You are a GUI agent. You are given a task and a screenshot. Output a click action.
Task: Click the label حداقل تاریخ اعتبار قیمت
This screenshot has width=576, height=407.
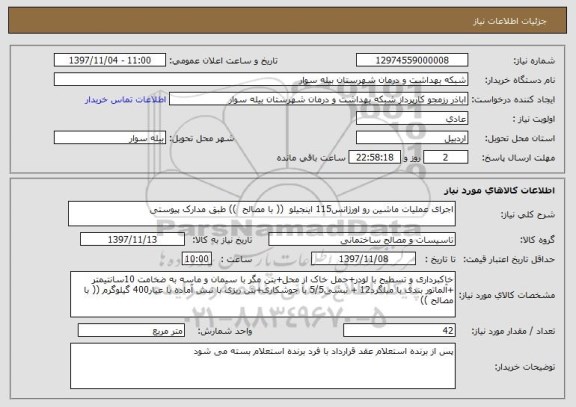pos(509,259)
